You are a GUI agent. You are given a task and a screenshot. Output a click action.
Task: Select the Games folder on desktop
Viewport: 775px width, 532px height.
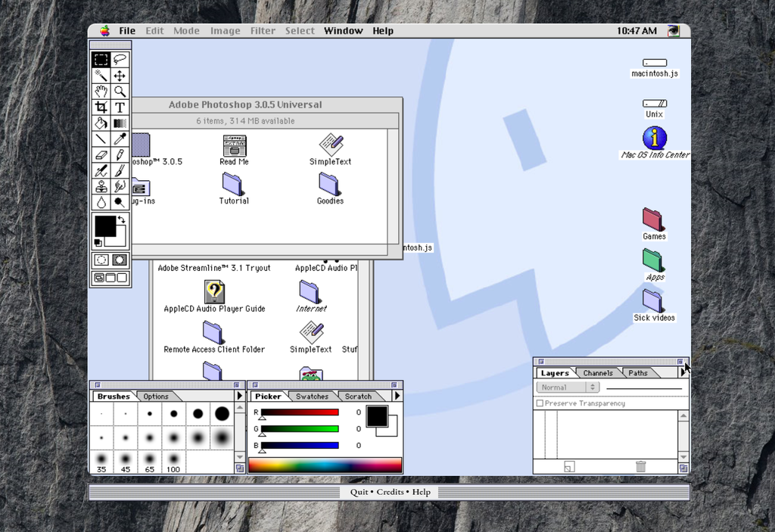pyautogui.click(x=654, y=224)
